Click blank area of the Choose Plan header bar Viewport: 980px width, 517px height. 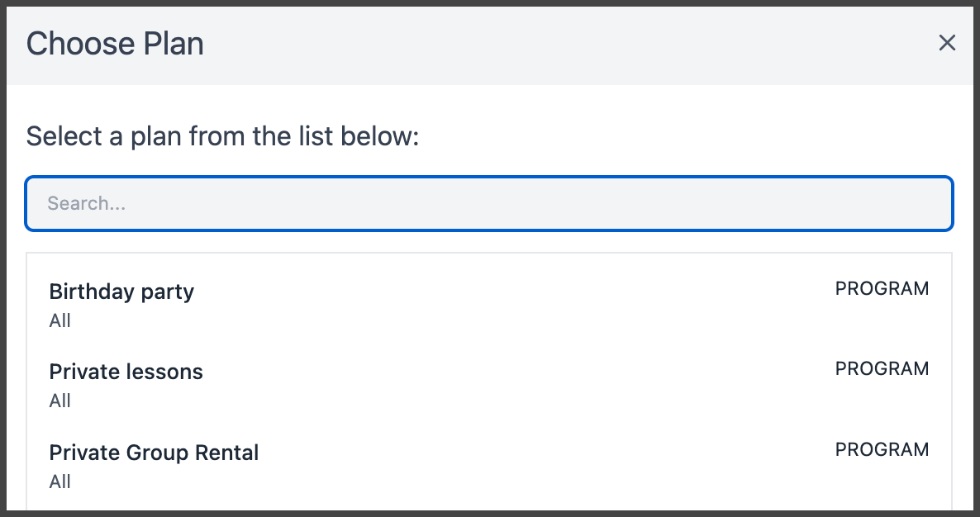point(563,44)
